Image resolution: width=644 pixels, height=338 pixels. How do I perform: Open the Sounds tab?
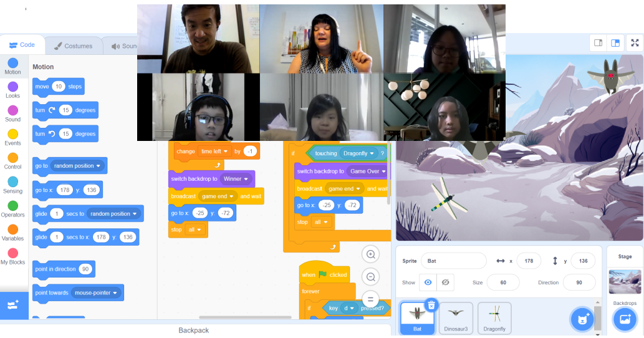pos(120,46)
